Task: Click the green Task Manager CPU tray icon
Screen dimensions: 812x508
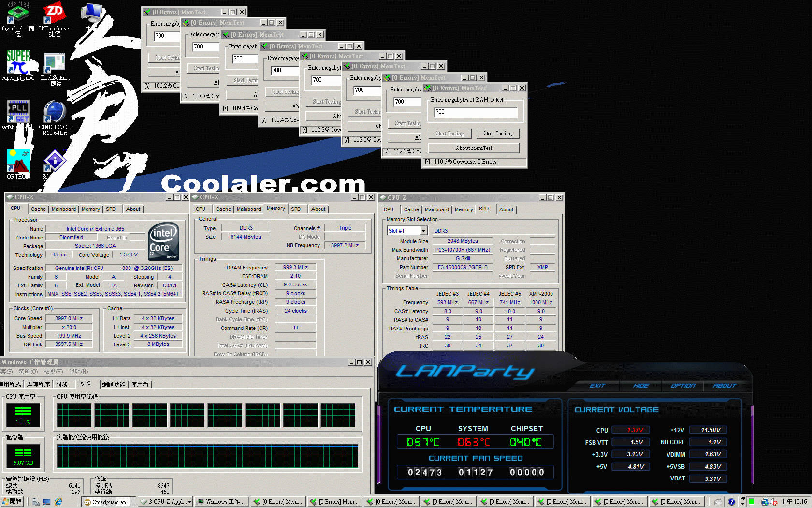Action: 752,502
